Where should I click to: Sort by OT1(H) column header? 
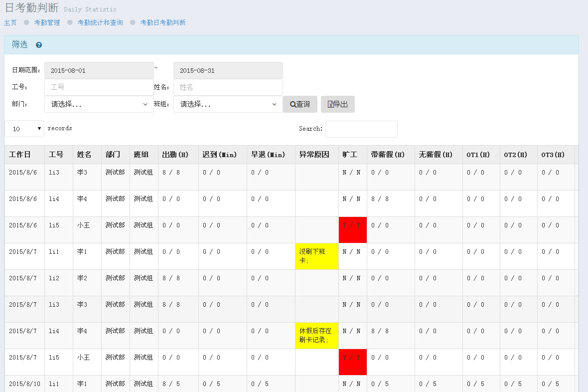click(481, 155)
